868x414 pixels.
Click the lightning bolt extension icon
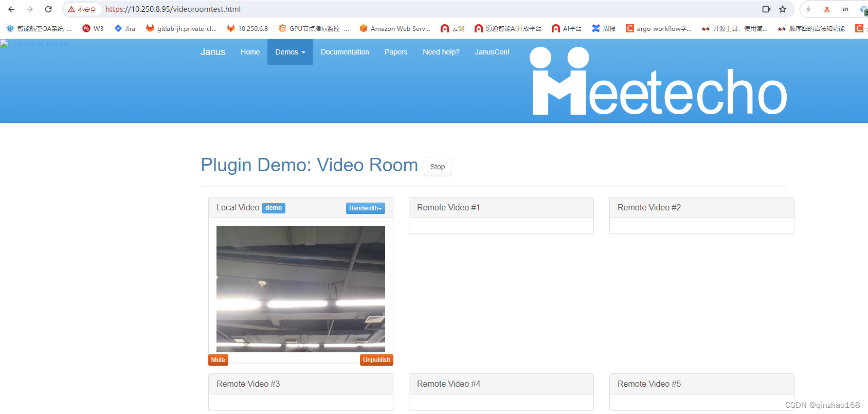(x=808, y=9)
